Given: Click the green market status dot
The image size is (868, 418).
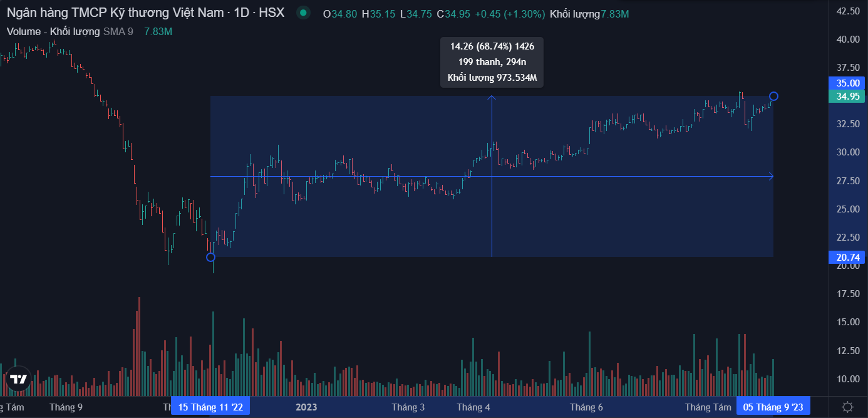Looking at the screenshot, I should [303, 13].
